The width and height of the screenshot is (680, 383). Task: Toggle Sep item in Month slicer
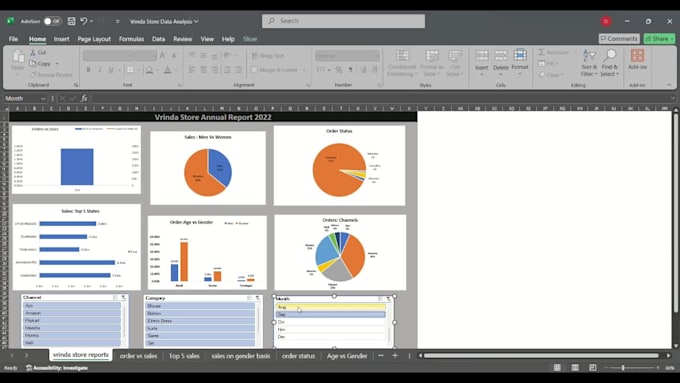(330, 314)
